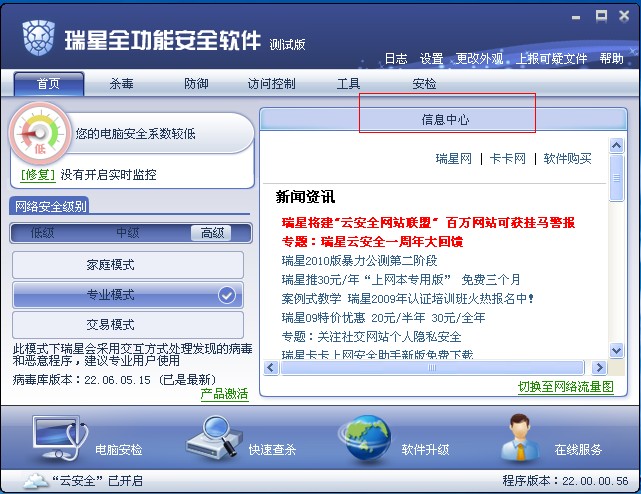The width and height of the screenshot is (641, 494).
Task: Select 低级 network security level
Action: (43, 233)
